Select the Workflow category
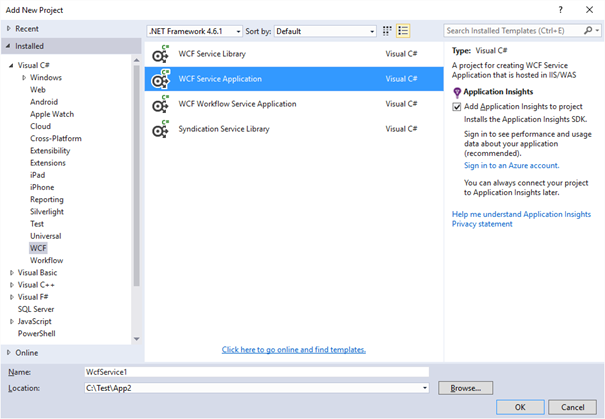Viewport: 605px width, 419px height. point(47,260)
